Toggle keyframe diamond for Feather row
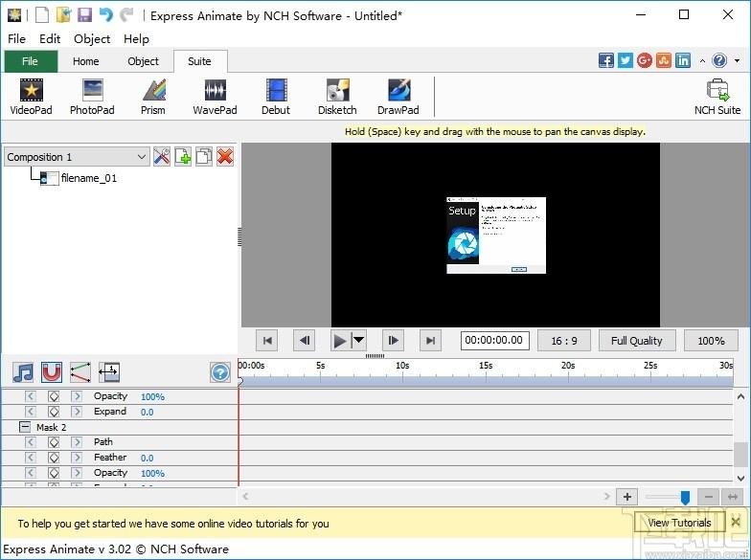751x560 pixels. tap(54, 458)
